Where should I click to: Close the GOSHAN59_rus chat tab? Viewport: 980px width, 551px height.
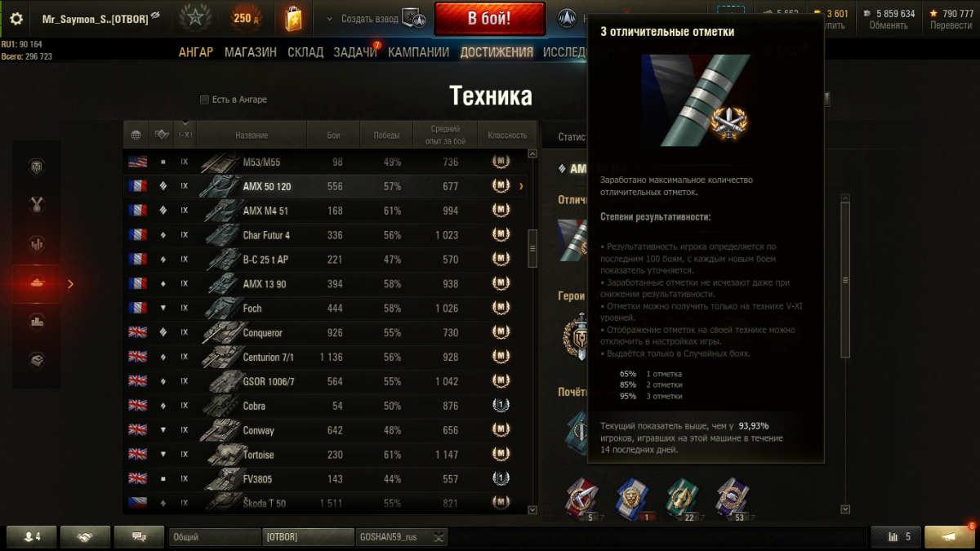tap(439, 537)
